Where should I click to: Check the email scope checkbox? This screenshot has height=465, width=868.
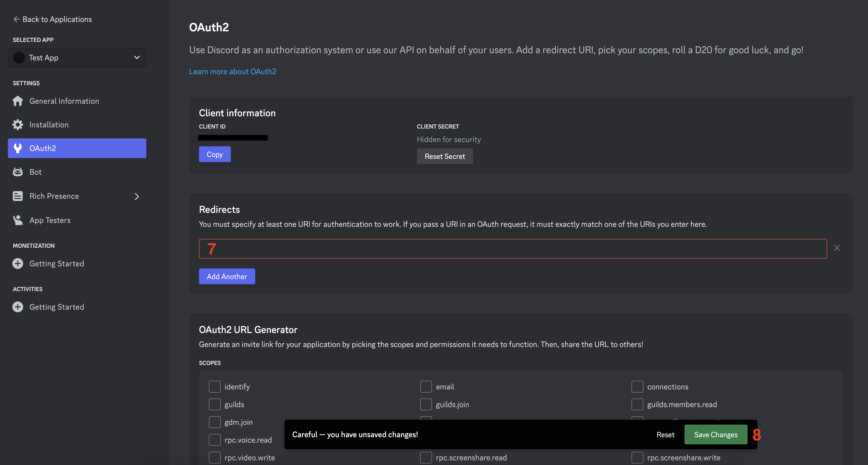pos(426,387)
